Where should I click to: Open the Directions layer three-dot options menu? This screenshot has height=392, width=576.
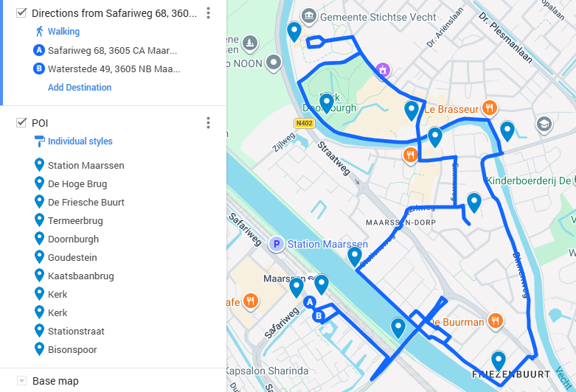click(208, 13)
